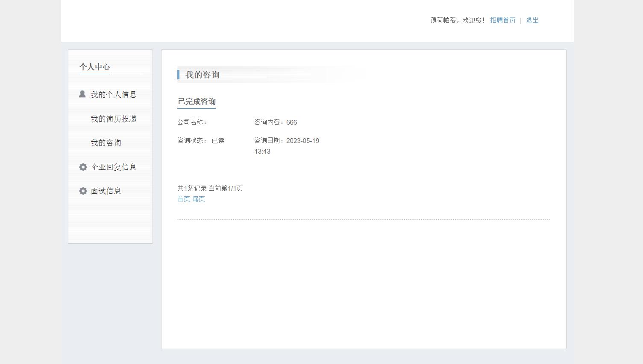Click the 咨询内容：666 text
The height and width of the screenshot is (364, 643).
click(x=276, y=122)
